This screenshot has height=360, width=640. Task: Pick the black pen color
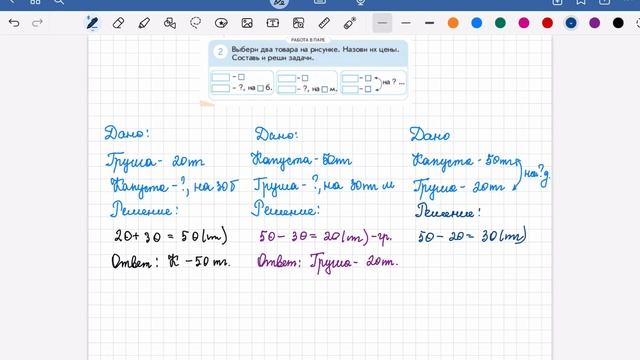(x=618, y=23)
